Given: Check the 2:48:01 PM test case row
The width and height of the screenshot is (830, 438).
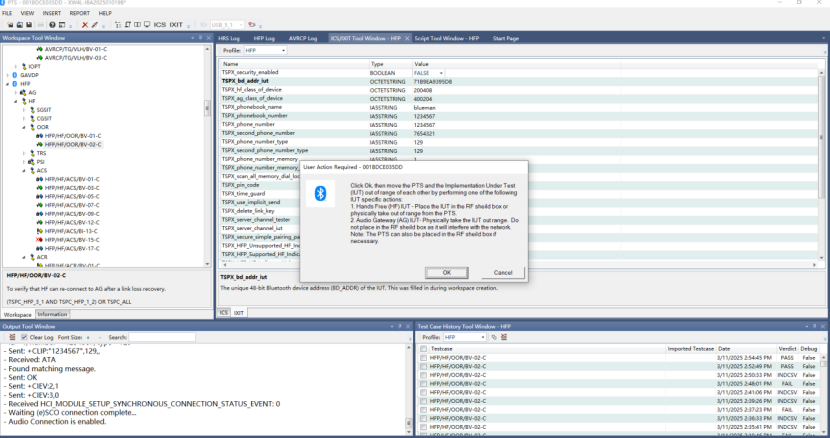Looking at the screenshot, I should [423, 383].
